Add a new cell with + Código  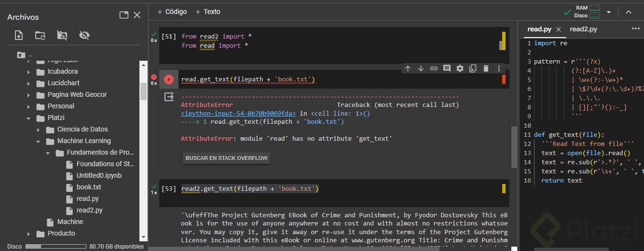(172, 12)
